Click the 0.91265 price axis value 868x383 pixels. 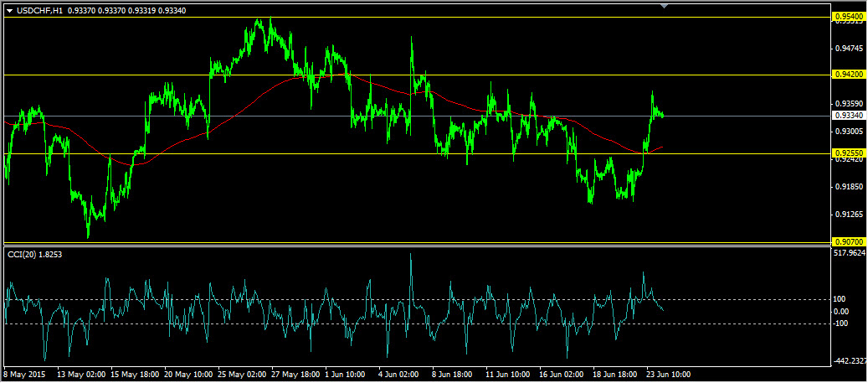[x=848, y=215]
